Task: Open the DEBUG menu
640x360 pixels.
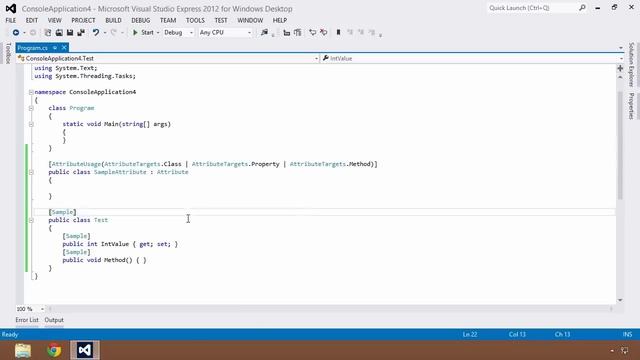Action: [140, 20]
